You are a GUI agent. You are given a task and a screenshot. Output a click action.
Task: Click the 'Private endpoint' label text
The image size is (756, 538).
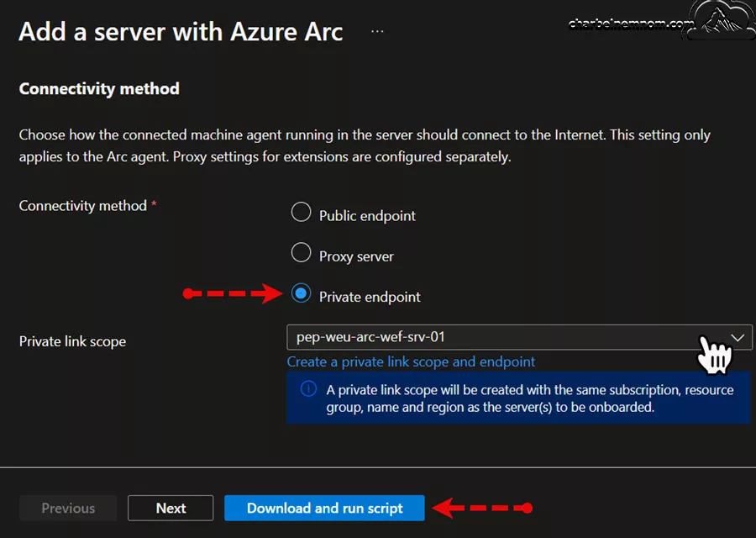(x=370, y=297)
